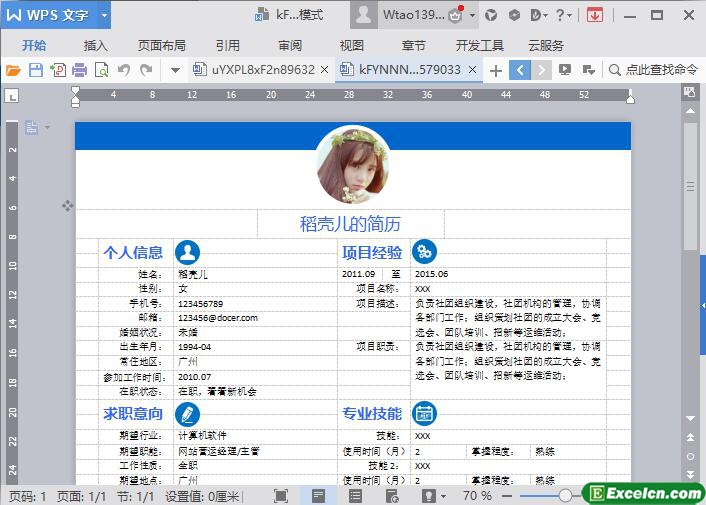Open the WPS 文字 application menu dropdown
The image size is (706, 505).
[x=104, y=15]
